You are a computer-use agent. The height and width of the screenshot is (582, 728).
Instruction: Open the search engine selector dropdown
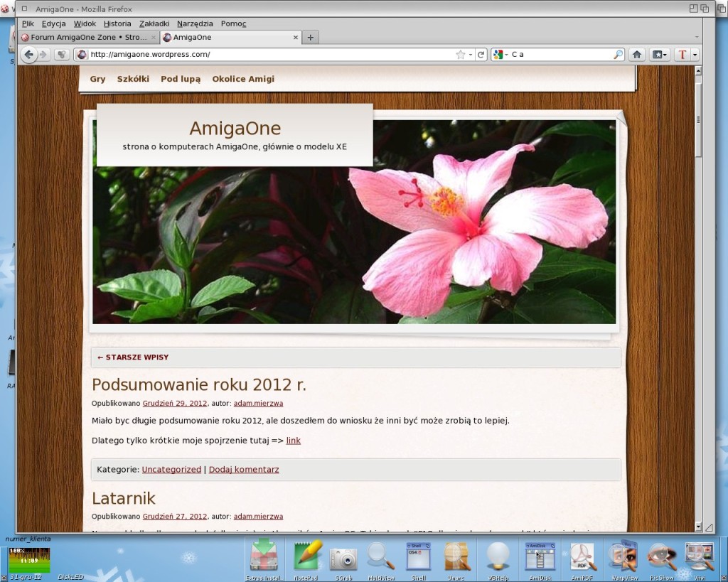[506, 55]
